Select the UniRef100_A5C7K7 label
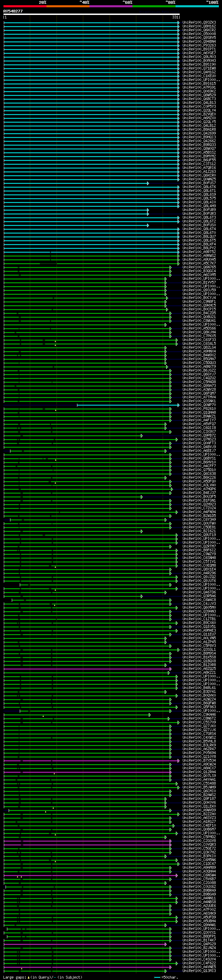This screenshot has height=980, width=222. click(199, 263)
